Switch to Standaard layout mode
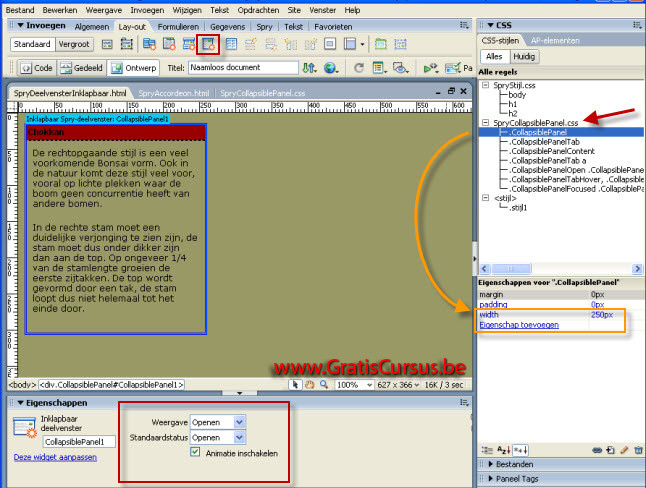Viewport: 646px width, 488px height. coord(32,44)
